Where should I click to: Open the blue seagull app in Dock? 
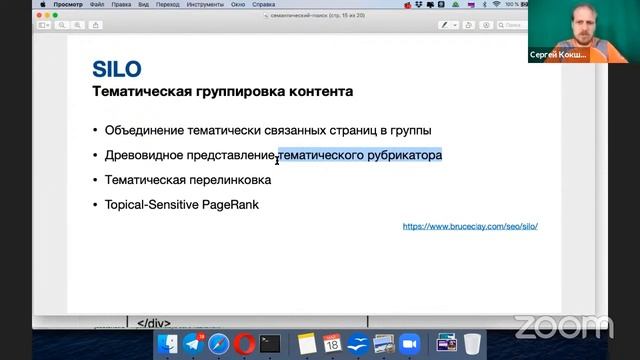click(358, 344)
